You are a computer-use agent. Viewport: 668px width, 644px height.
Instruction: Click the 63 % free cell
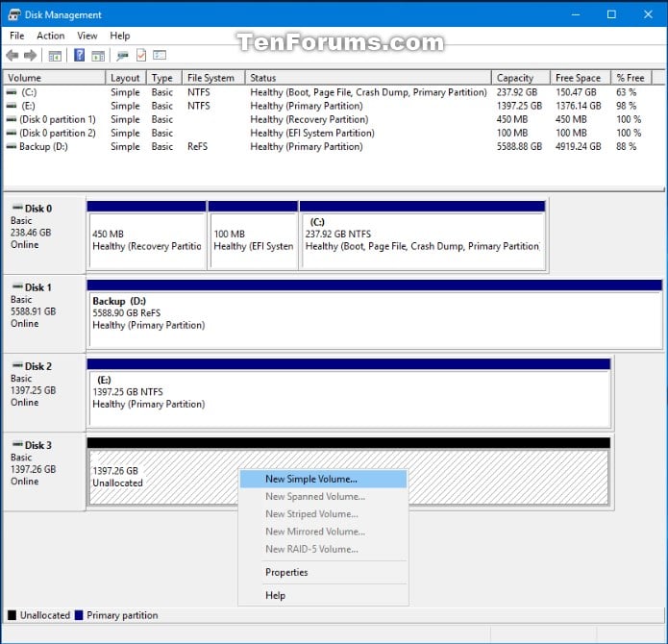coord(627,92)
